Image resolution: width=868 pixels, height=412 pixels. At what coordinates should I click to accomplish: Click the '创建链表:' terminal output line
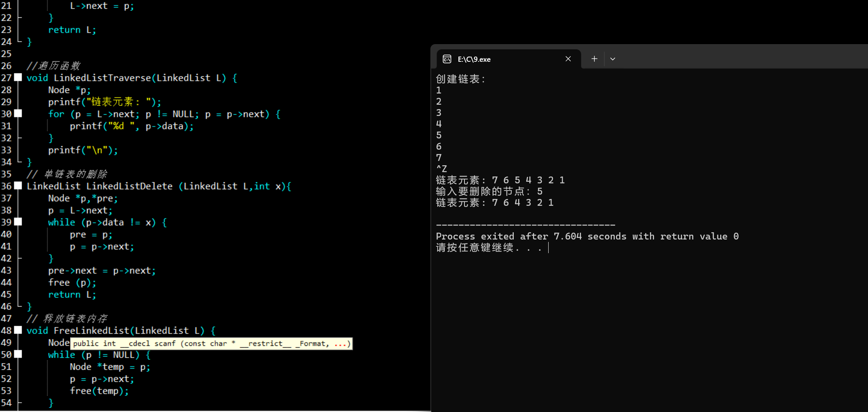pos(460,79)
